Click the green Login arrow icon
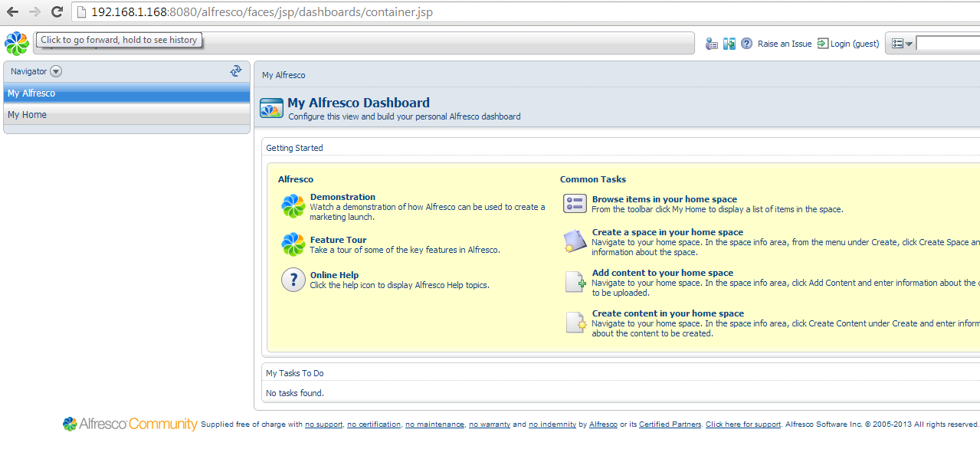This screenshot has height=472, width=980. [x=823, y=44]
